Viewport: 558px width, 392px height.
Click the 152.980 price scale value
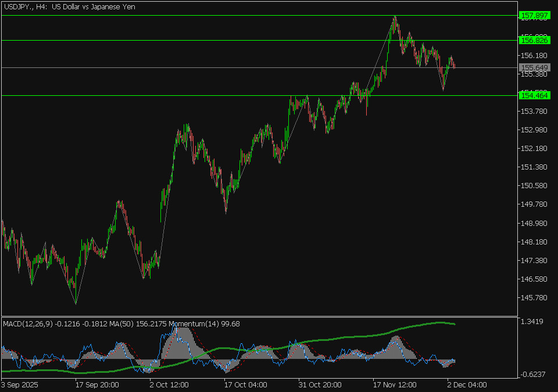click(x=534, y=130)
